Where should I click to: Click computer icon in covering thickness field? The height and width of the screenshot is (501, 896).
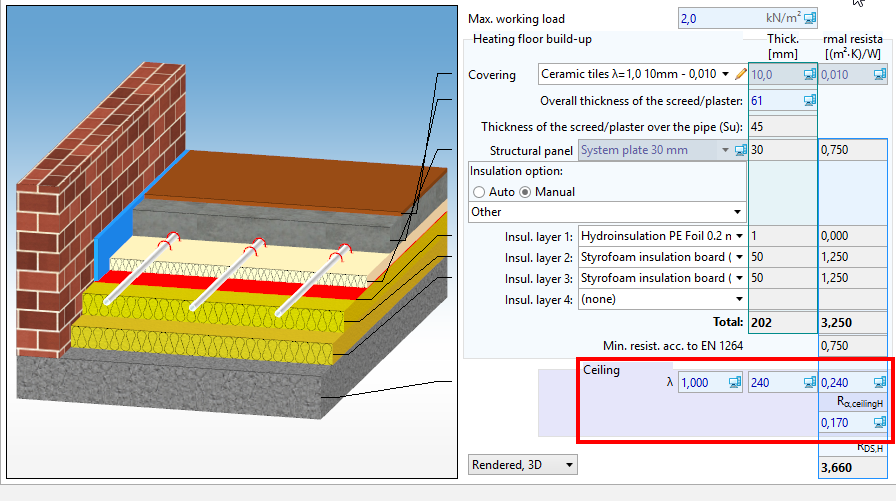tap(810, 74)
